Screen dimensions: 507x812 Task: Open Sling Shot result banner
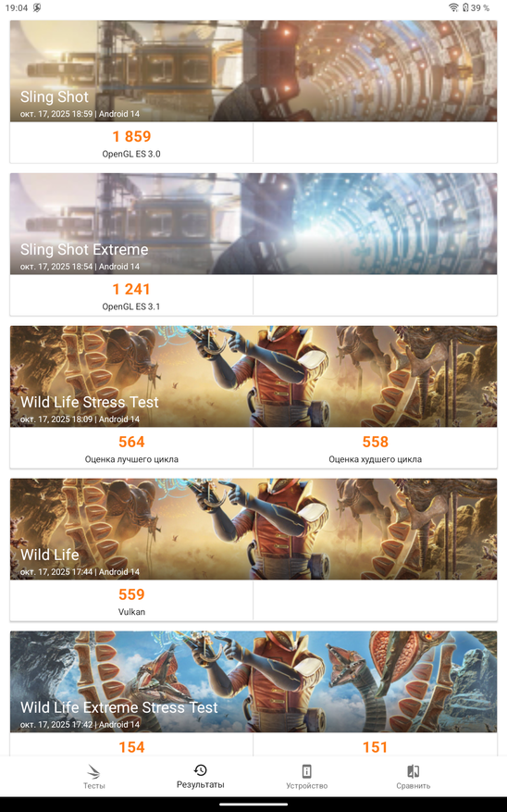point(253,71)
